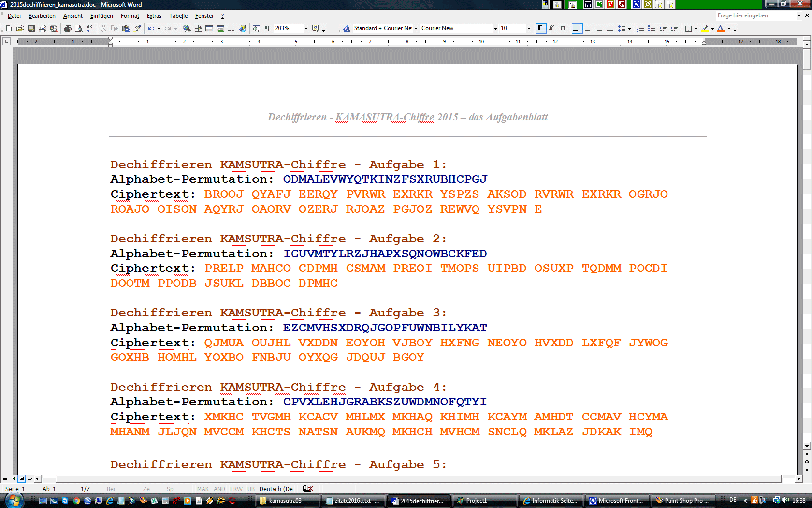The image size is (812, 508).
Task: Show the drawing toolbar
Action: pos(243,29)
